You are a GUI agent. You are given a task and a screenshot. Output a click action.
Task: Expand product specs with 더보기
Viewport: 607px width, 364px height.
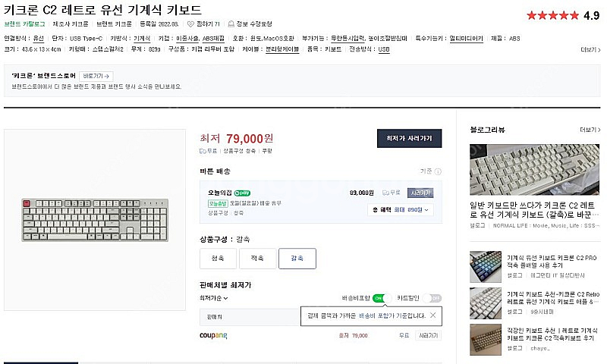point(590,50)
